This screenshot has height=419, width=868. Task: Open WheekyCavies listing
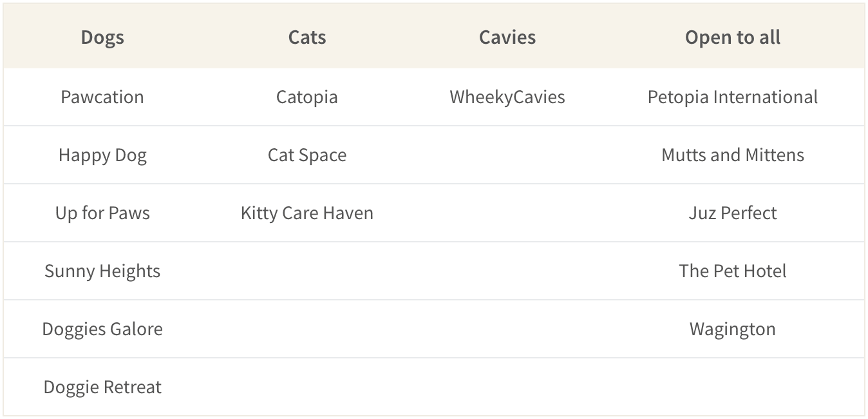507,97
